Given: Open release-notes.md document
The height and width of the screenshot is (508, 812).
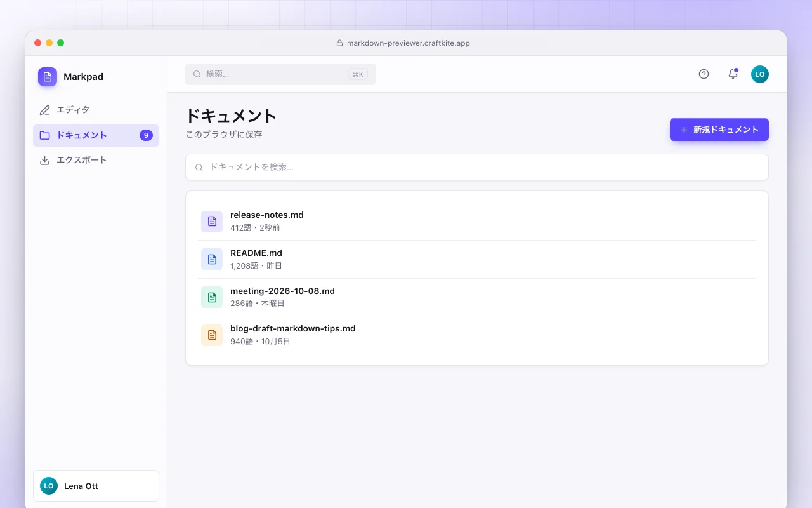Looking at the screenshot, I should [x=477, y=222].
